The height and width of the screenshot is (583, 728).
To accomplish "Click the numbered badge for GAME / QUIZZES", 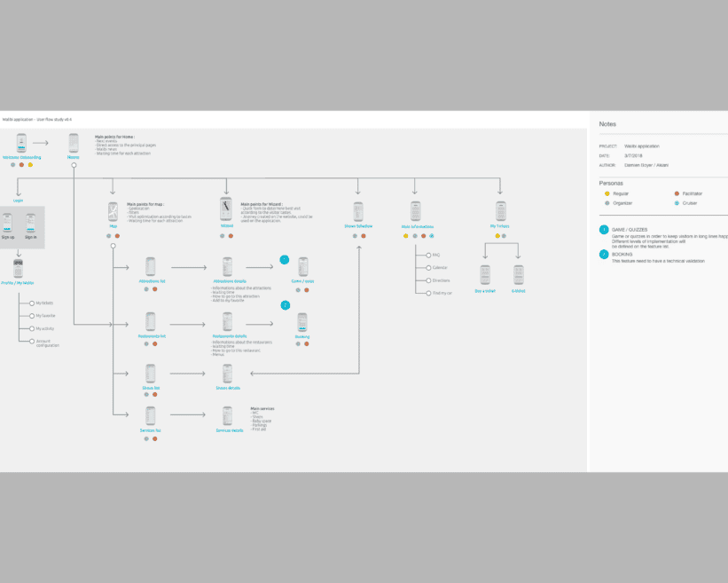I will [x=604, y=230].
